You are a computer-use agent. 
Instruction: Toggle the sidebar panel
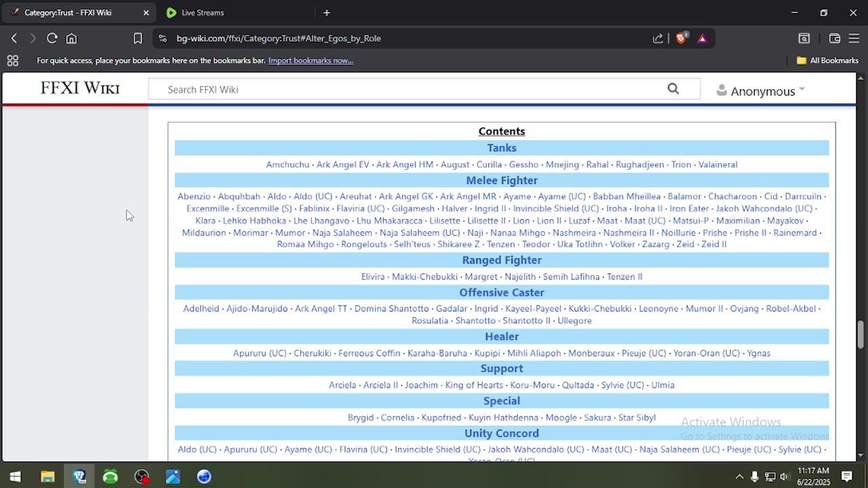tap(804, 39)
